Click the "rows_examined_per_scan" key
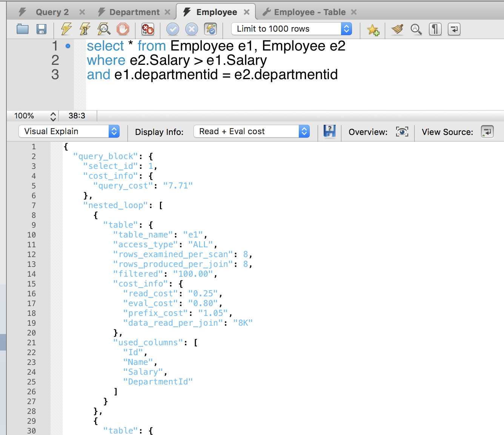 pos(173,254)
